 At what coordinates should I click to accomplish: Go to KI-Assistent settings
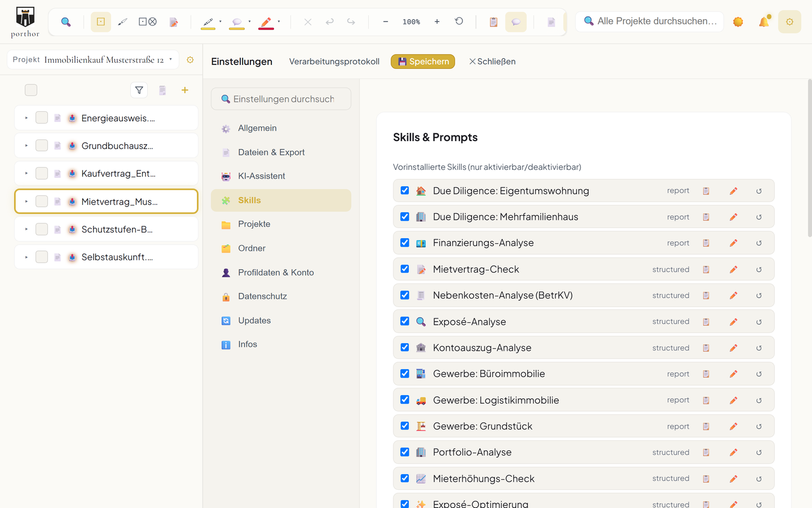(281, 176)
